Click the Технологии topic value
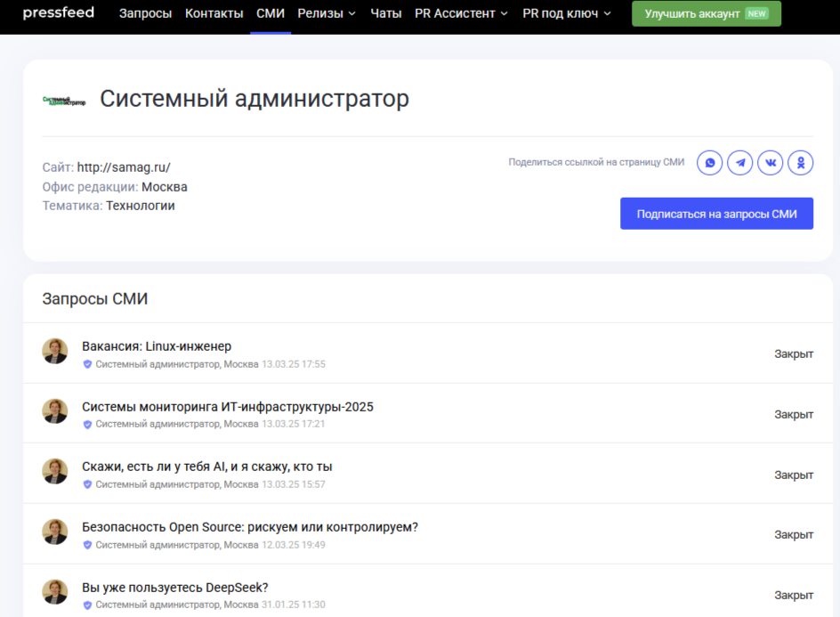 pos(141,206)
